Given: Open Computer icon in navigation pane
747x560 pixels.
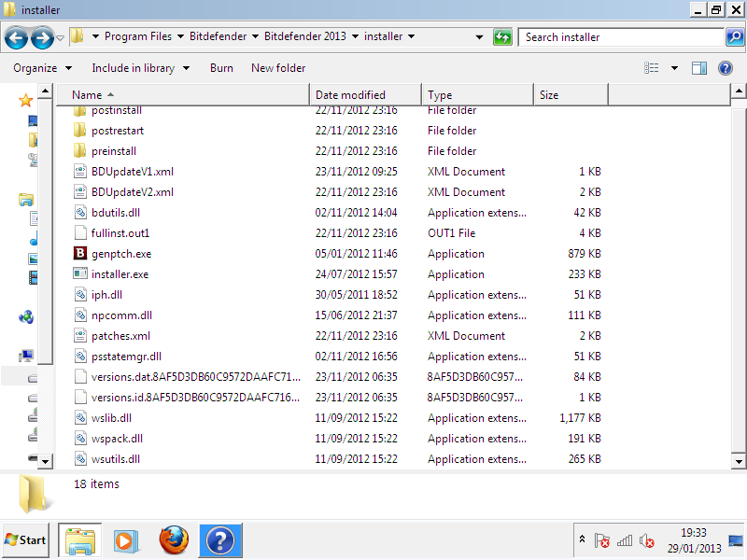Looking at the screenshot, I should pos(26,356).
